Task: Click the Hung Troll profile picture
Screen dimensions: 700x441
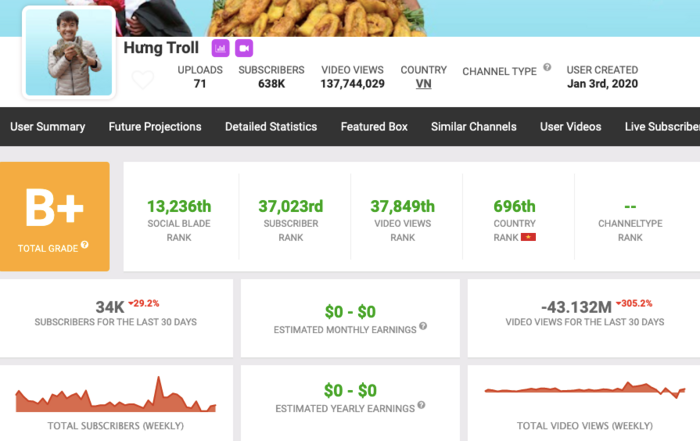Action: [x=68, y=53]
